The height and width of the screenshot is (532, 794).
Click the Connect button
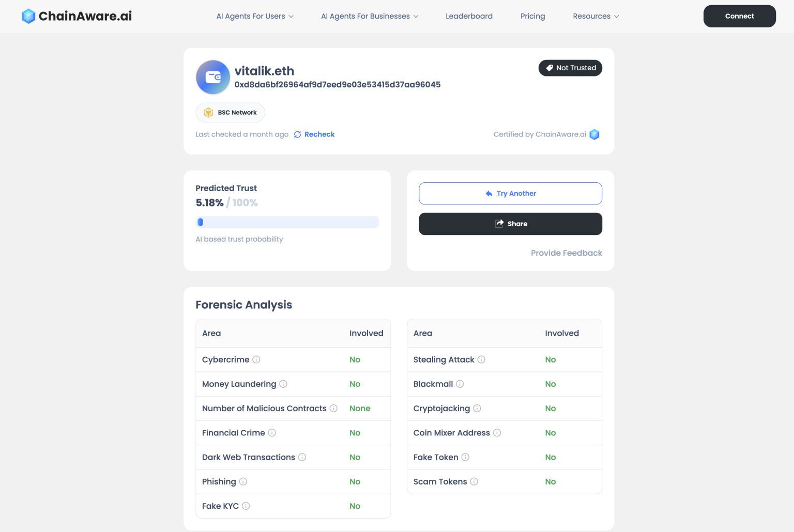739,16
